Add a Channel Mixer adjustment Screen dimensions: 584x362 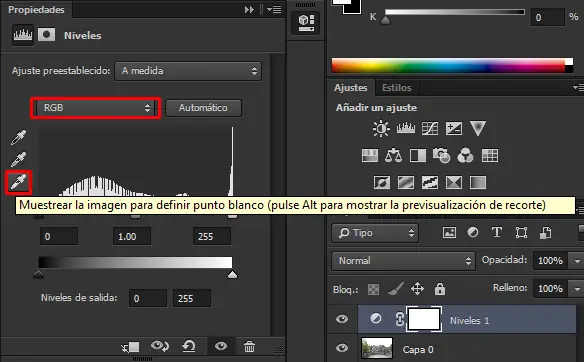pyautogui.click(x=465, y=156)
